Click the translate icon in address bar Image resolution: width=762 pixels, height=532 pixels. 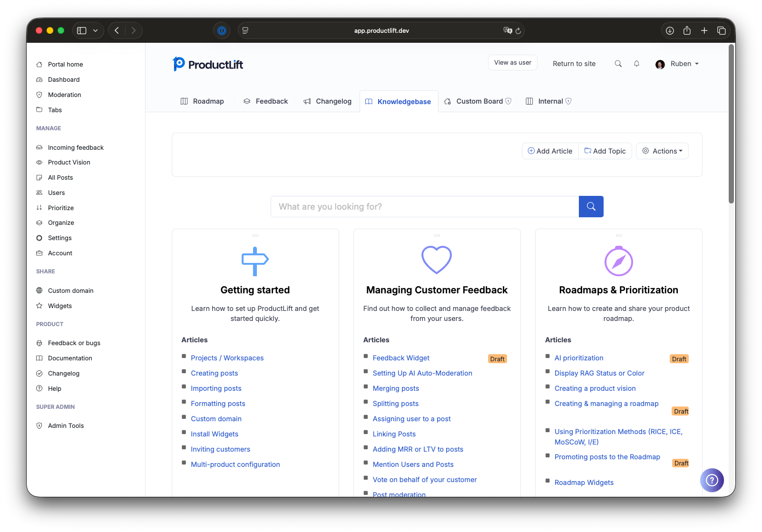(508, 30)
